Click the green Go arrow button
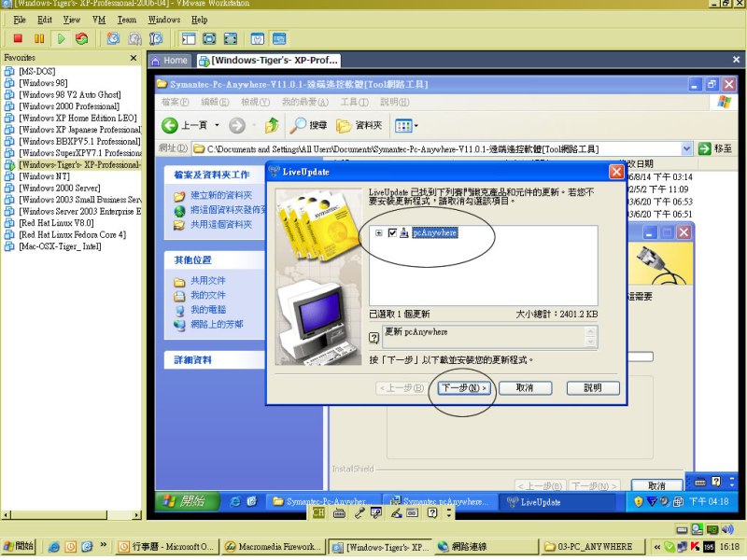The height and width of the screenshot is (560, 747). point(705,149)
